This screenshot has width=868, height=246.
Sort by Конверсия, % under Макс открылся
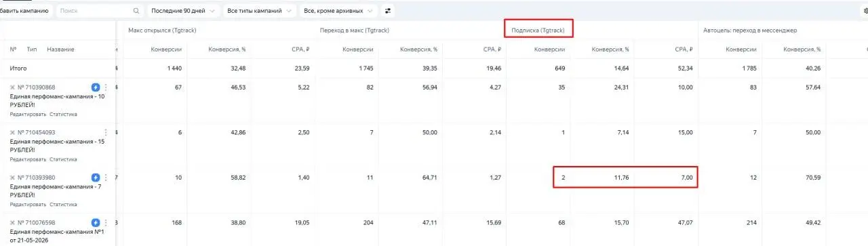pyautogui.click(x=226, y=49)
